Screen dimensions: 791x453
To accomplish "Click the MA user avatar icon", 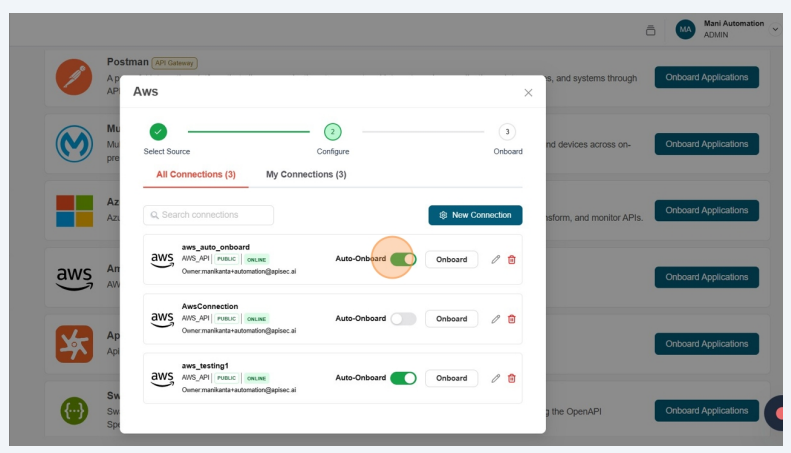I will point(685,30).
